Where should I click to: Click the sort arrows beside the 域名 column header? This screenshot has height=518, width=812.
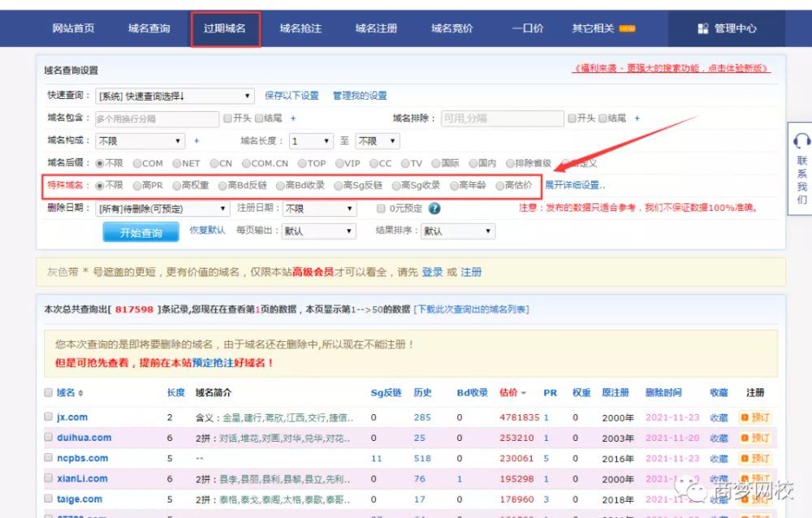[80, 393]
